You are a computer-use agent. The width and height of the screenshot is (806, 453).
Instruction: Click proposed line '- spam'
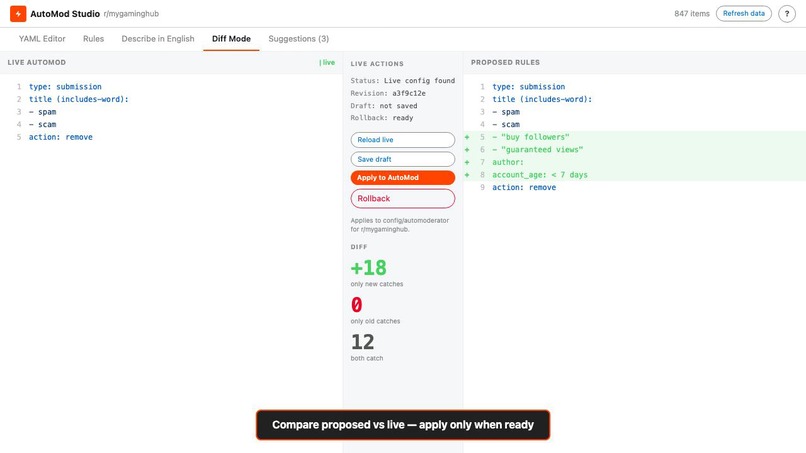(506, 112)
